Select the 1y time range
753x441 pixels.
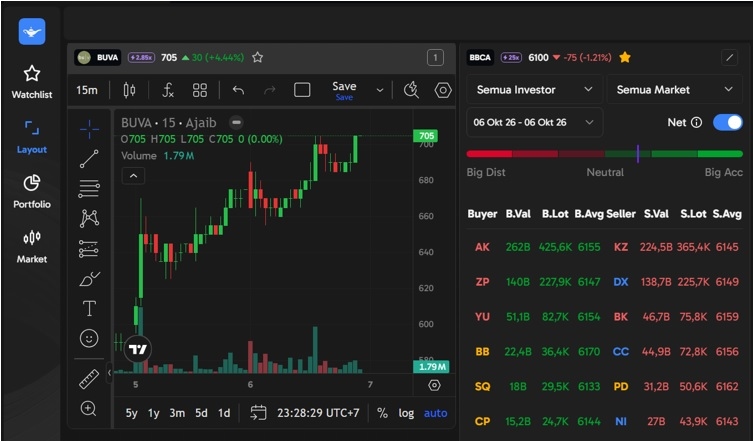click(x=153, y=413)
